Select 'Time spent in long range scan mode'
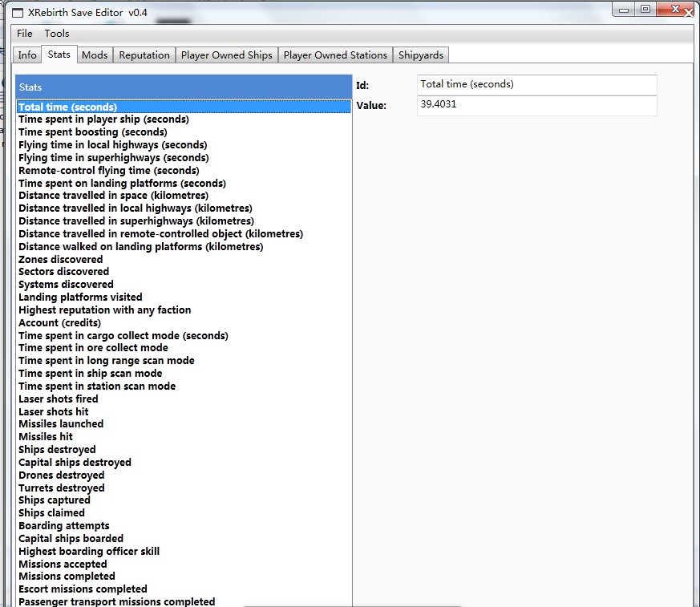 point(184,361)
